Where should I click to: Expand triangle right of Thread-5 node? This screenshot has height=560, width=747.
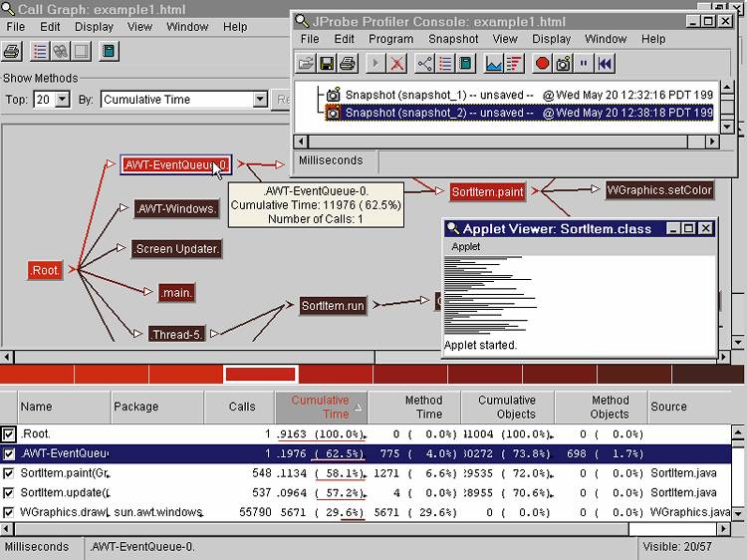[214, 334]
